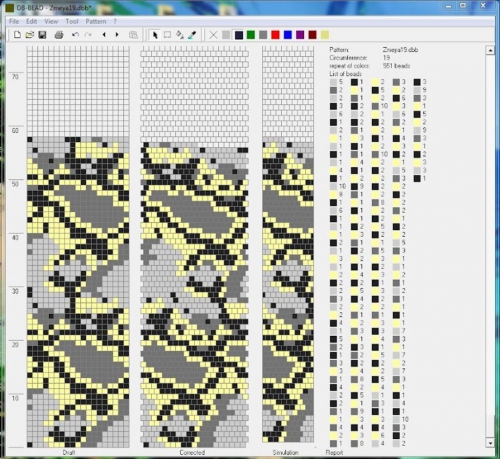Open the Pattern menu

tap(96, 21)
